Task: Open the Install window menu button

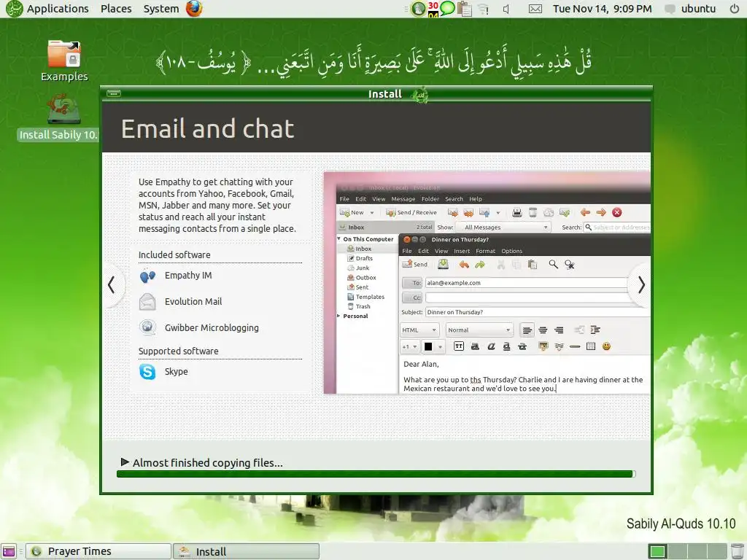Action: tap(113, 93)
